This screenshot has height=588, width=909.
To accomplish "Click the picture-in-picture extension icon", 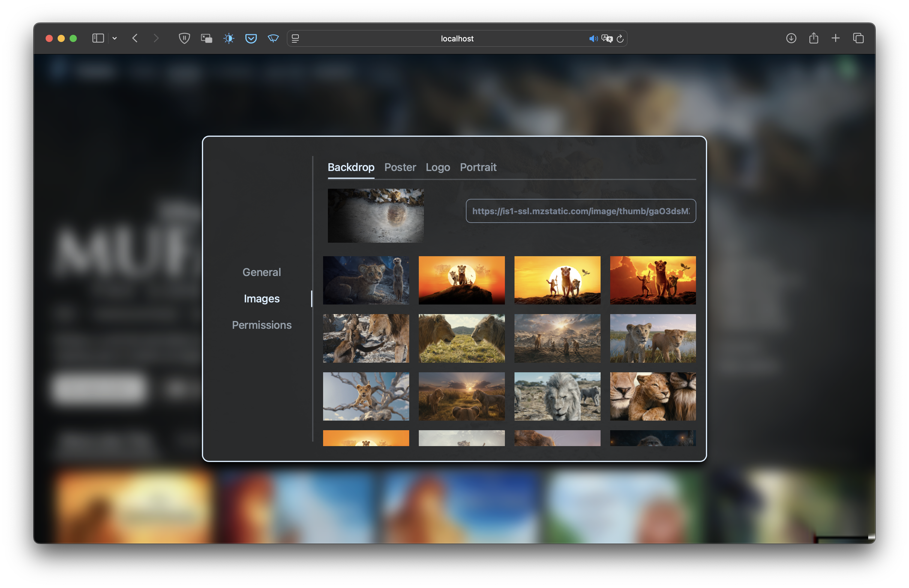I will 206,38.
